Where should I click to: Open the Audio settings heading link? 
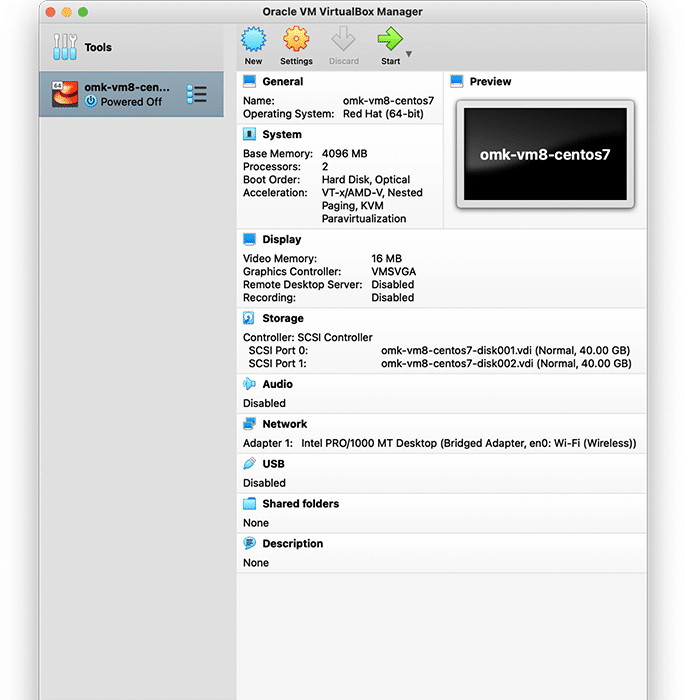[278, 384]
